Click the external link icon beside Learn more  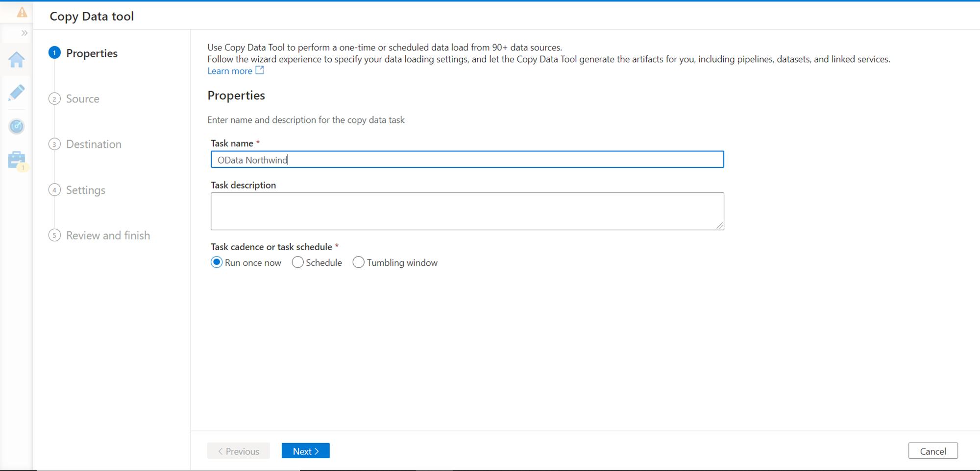tap(260, 71)
